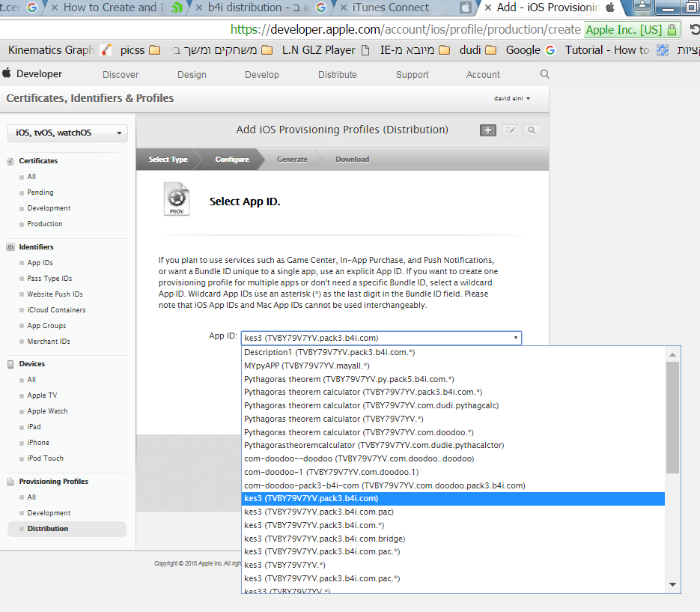Open Website Push IDs
700x612 pixels.
[x=55, y=294]
